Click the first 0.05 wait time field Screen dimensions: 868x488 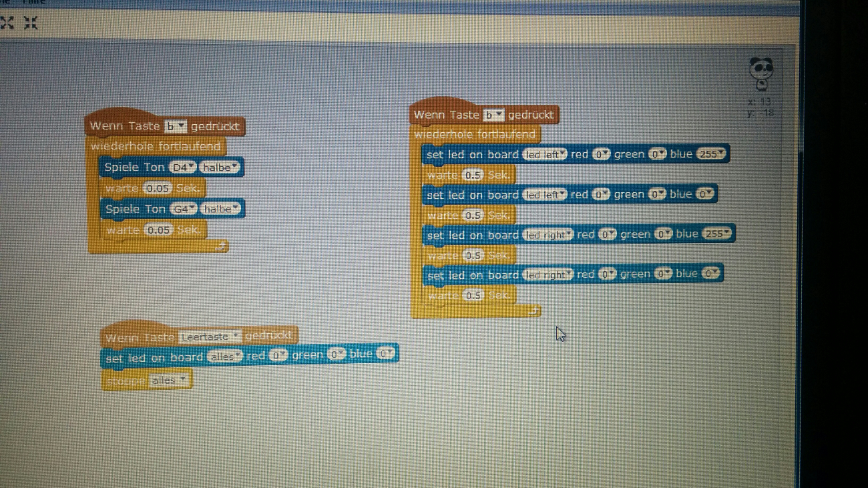tap(158, 189)
